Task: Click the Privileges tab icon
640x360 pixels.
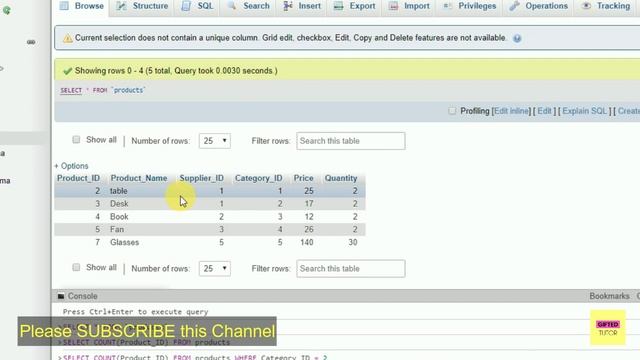Action: coord(447,6)
